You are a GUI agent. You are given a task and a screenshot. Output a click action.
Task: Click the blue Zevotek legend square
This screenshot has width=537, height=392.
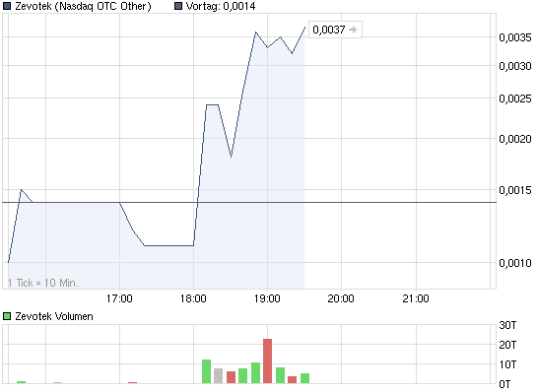[7, 6]
